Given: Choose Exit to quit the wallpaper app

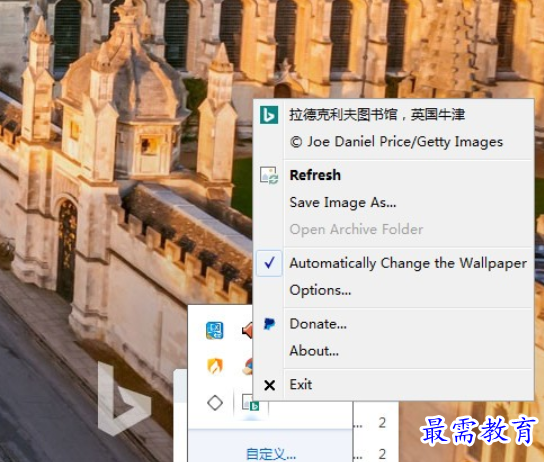Looking at the screenshot, I should [301, 385].
